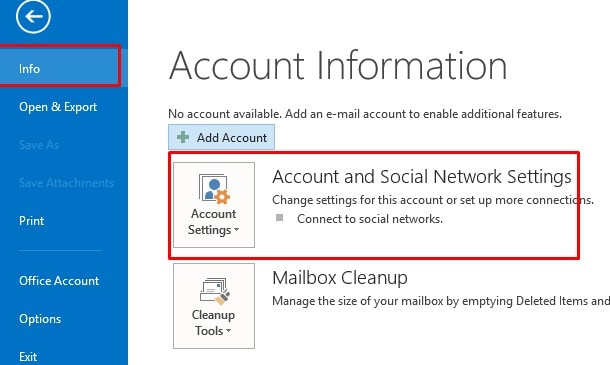Click the Mailbox Cleanup title
The width and height of the screenshot is (610, 365).
click(340, 278)
